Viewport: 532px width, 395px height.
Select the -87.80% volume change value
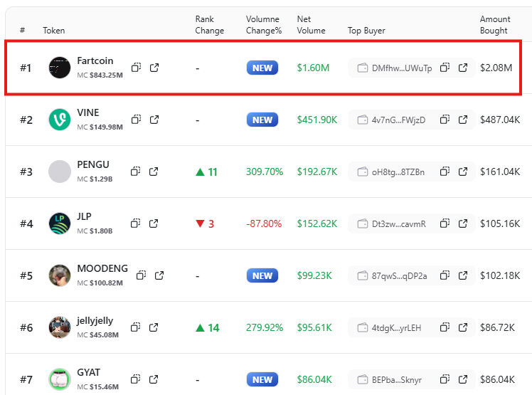(x=264, y=223)
